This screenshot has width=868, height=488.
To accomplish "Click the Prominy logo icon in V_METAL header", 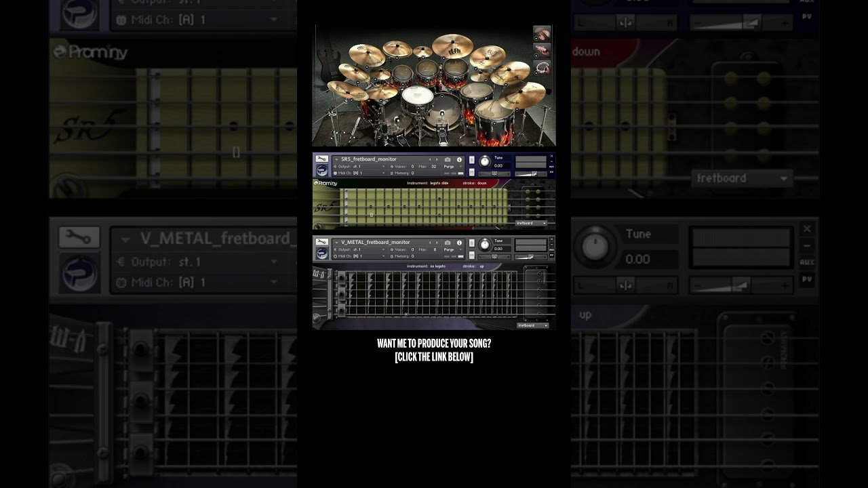I will pos(322,253).
